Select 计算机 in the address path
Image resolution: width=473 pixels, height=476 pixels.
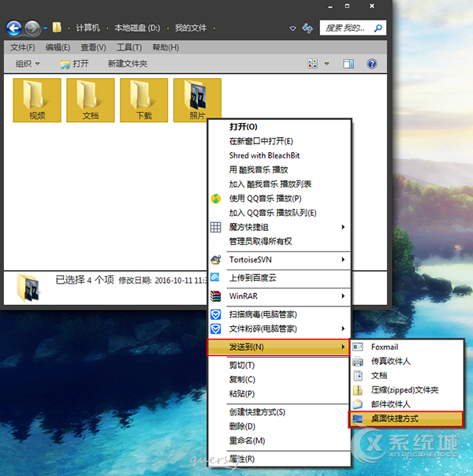[x=88, y=28]
